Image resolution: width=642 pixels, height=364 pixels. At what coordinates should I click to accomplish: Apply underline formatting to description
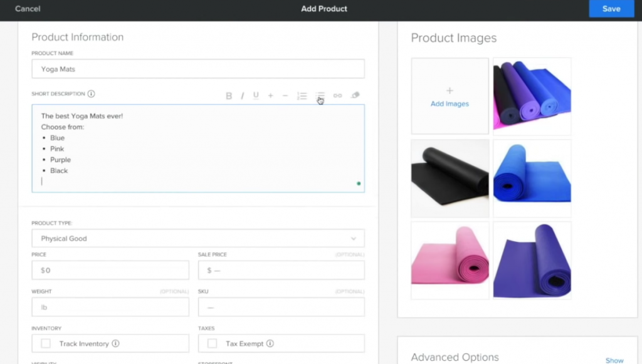(256, 96)
